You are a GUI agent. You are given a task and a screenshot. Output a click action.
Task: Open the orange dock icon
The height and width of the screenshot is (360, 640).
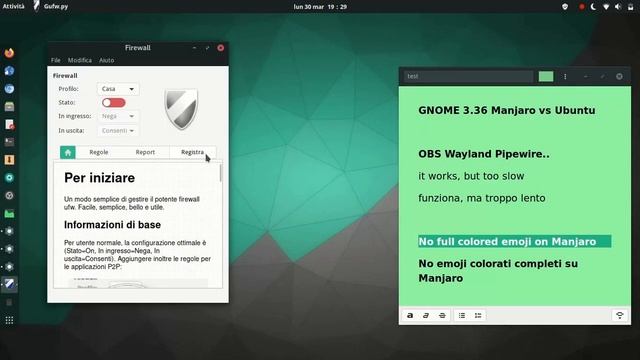pos(9,160)
